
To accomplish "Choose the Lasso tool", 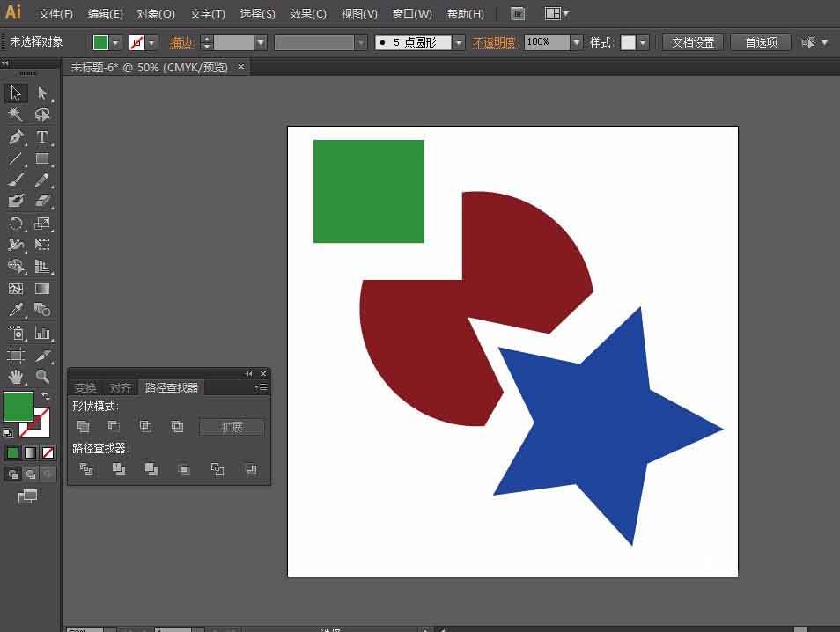I will coord(42,114).
